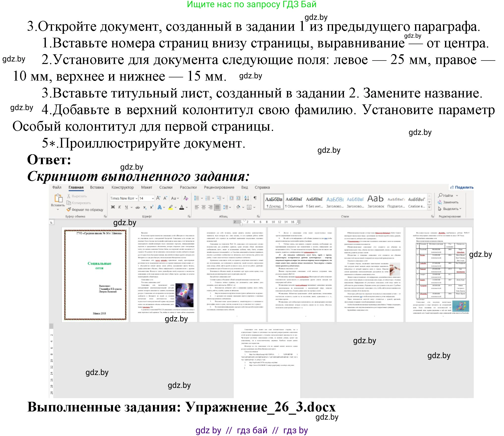Select the Доклад style thumbnail
Viewport: 504px width, 436px height.
click(x=273, y=201)
